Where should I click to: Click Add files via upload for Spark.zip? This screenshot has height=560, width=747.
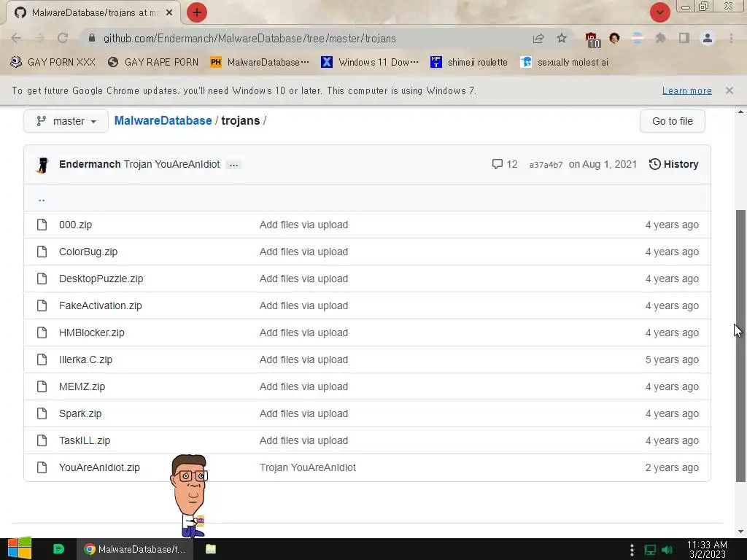pos(303,413)
